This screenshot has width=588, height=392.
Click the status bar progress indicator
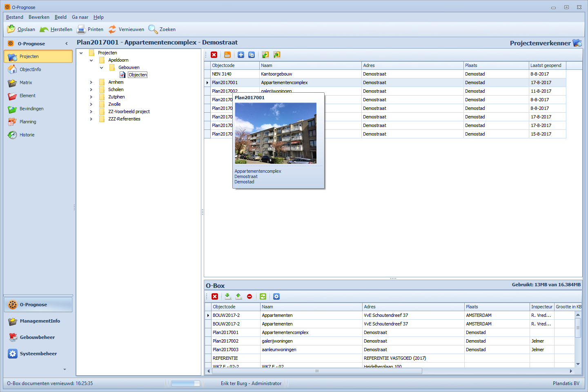click(186, 383)
